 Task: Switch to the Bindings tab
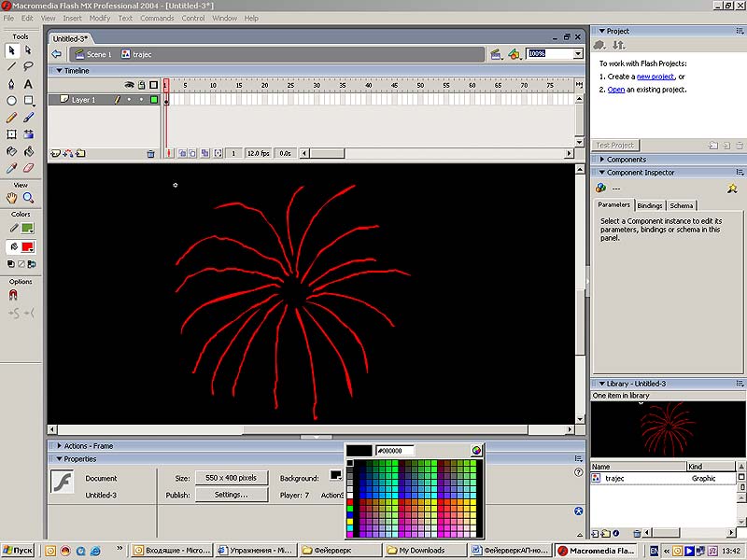point(650,205)
